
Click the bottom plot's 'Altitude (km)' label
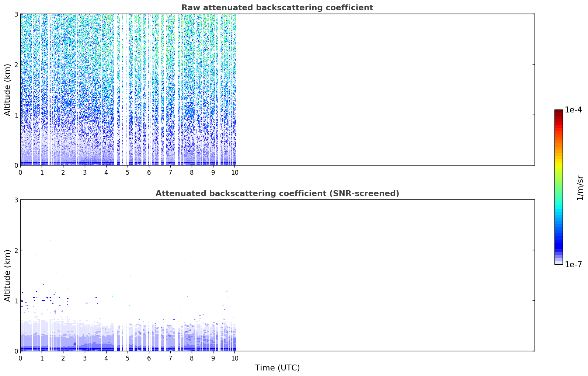[x=8, y=275]
